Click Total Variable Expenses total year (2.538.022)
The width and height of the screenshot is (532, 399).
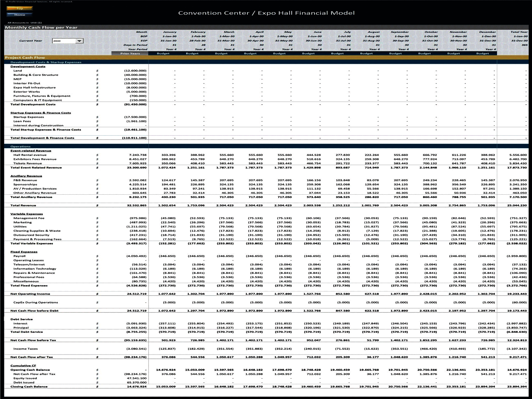517,244
